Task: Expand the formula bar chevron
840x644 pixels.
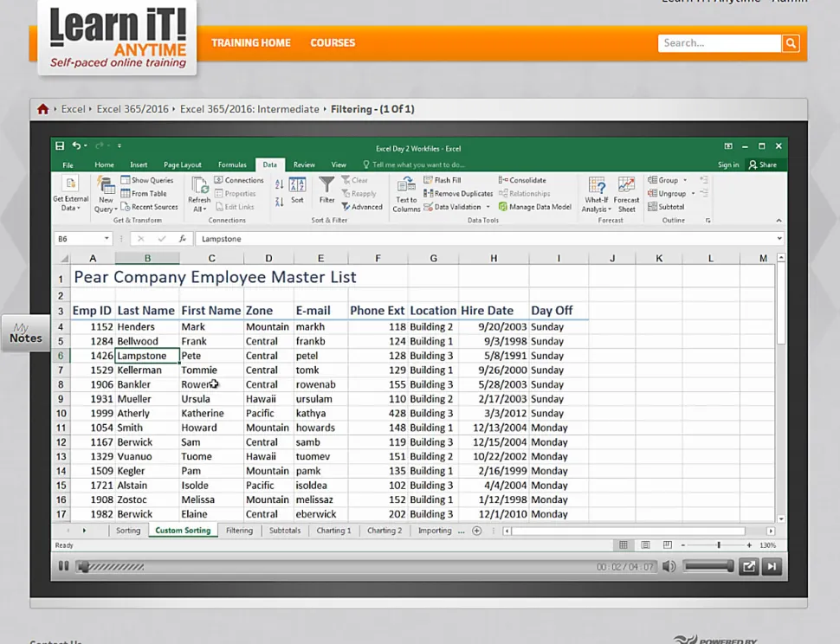Action: pyautogui.click(x=779, y=238)
